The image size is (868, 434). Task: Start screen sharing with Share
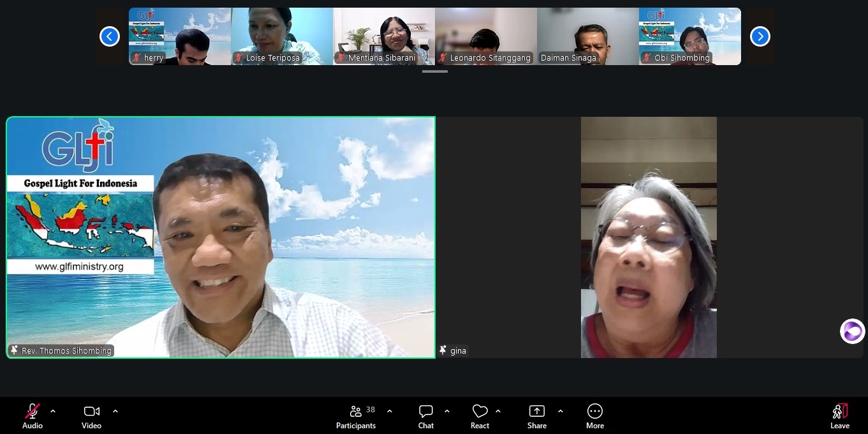coord(537,416)
